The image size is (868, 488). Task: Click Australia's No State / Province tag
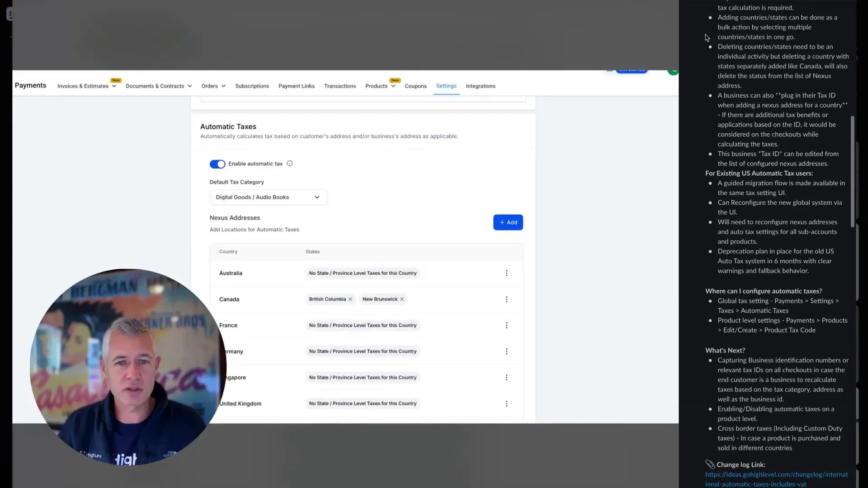(363, 273)
